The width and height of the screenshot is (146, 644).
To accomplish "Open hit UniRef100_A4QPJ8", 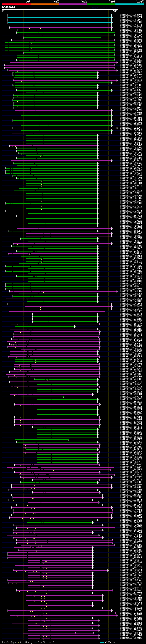I will pyautogui.click(x=131, y=25).
